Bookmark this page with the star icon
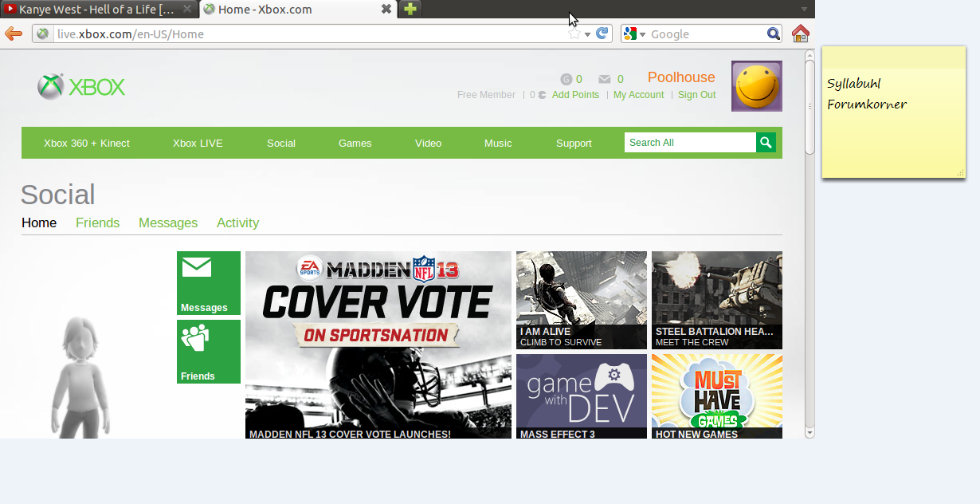This screenshot has height=504, width=980. (x=574, y=33)
